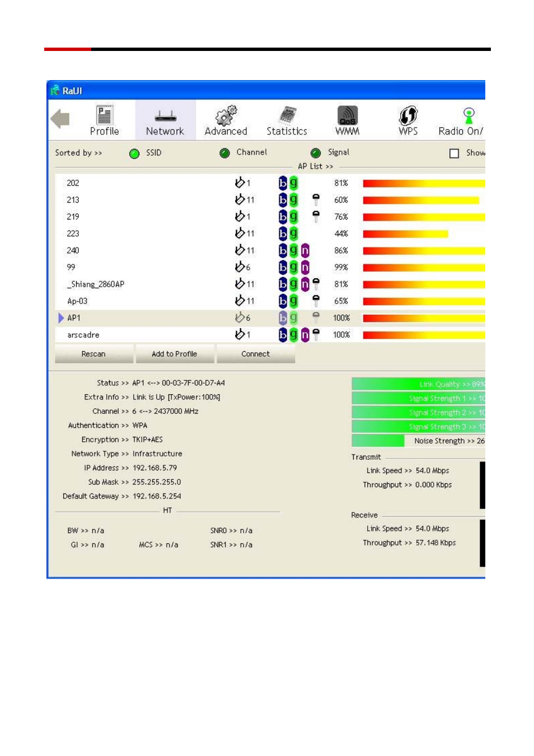The width and height of the screenshot is (534, 756).
Task: Click the key icon on arscadre row
Action: point(316,334)
